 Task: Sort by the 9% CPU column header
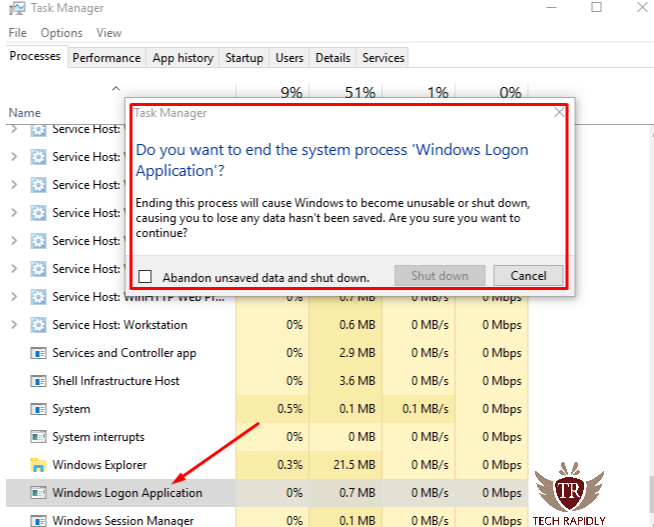pos(291,92)
